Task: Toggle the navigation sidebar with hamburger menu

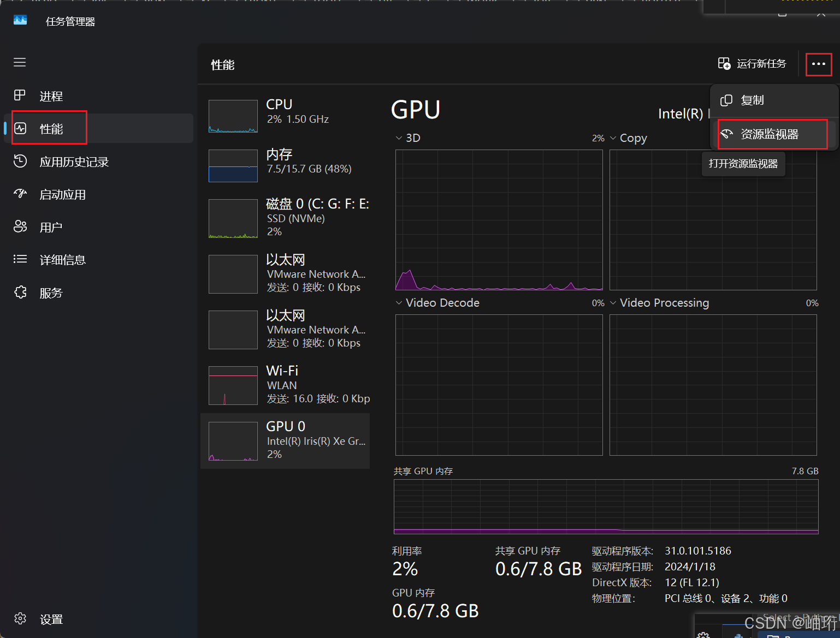Action: 20,62
